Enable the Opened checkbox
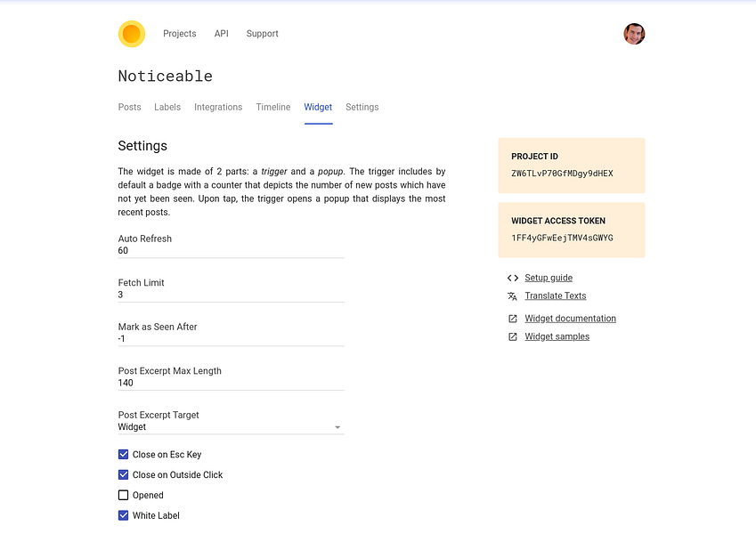This screenshot has height=534, width=756. pos(124,495)
